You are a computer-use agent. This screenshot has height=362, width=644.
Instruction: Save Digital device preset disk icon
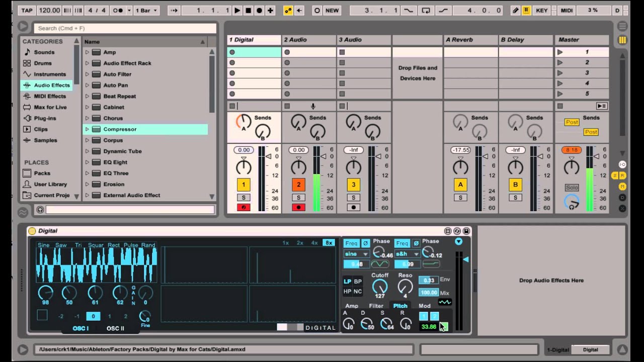466,231
